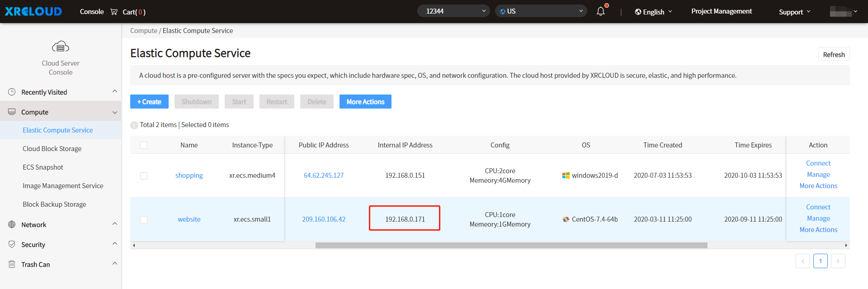
Task: Go to the previous page arrow
Action: 803,261
